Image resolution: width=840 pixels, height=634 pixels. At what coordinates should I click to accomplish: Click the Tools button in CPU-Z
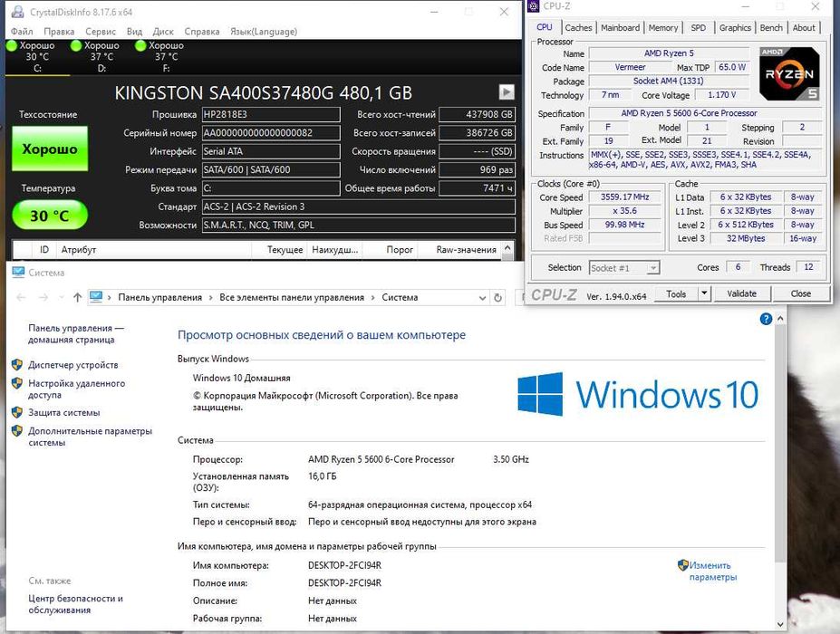pyautogui.click(x=676, y=293)
